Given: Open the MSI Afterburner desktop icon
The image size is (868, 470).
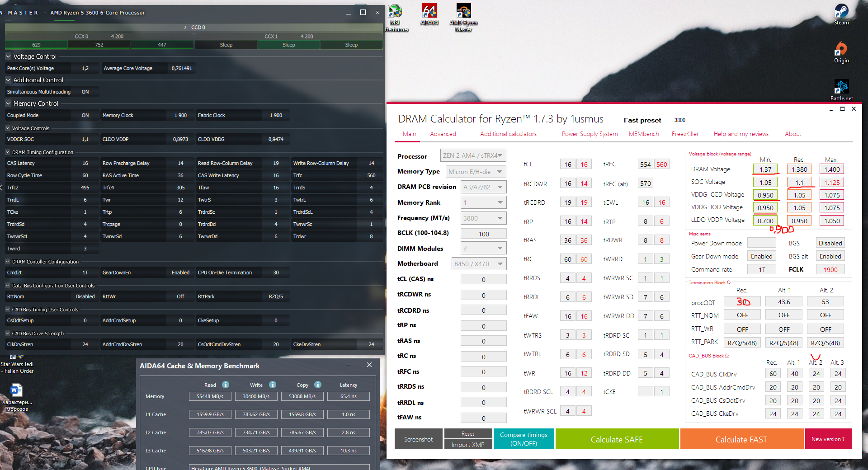Looking at the screenshot, I should click(x=395, y=18).
